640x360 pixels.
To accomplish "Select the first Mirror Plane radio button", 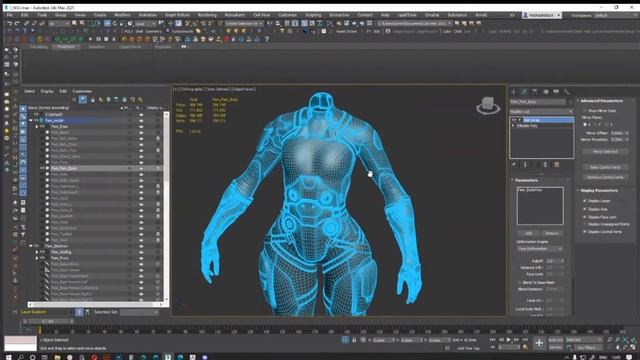I will 585,124.
